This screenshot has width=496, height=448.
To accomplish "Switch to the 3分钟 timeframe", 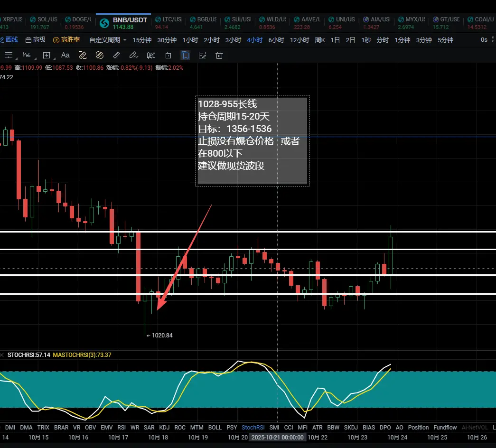I will (424, 40).
